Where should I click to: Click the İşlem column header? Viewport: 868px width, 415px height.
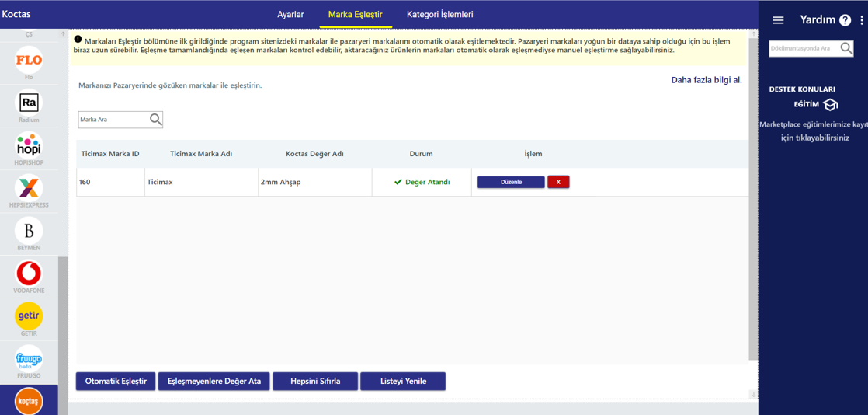533,153
